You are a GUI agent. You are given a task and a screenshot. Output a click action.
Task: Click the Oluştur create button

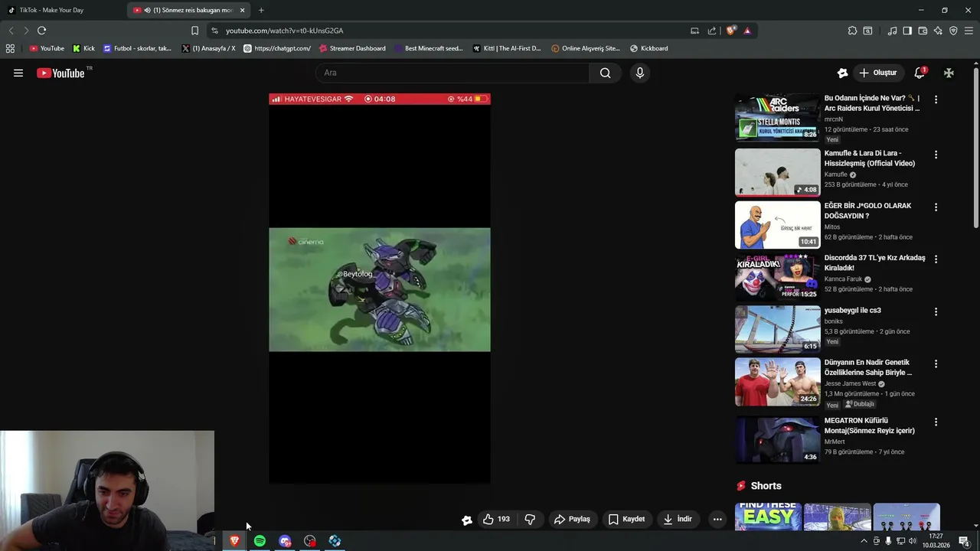(877, 73)
